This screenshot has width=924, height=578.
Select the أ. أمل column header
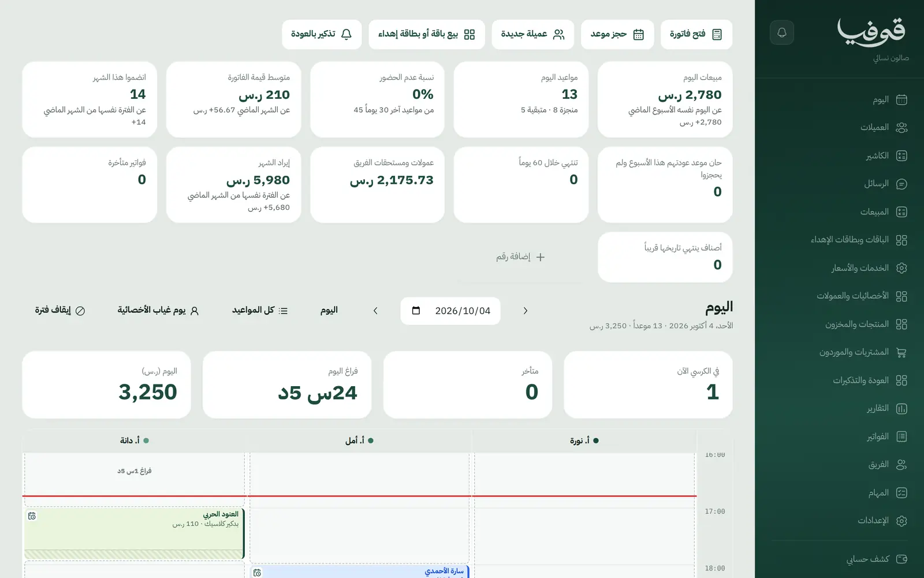[x=359, y=440]
